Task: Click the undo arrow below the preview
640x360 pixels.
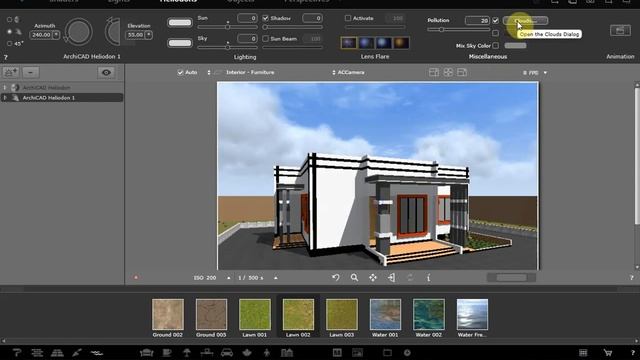Action: click(x=336, y=278)
